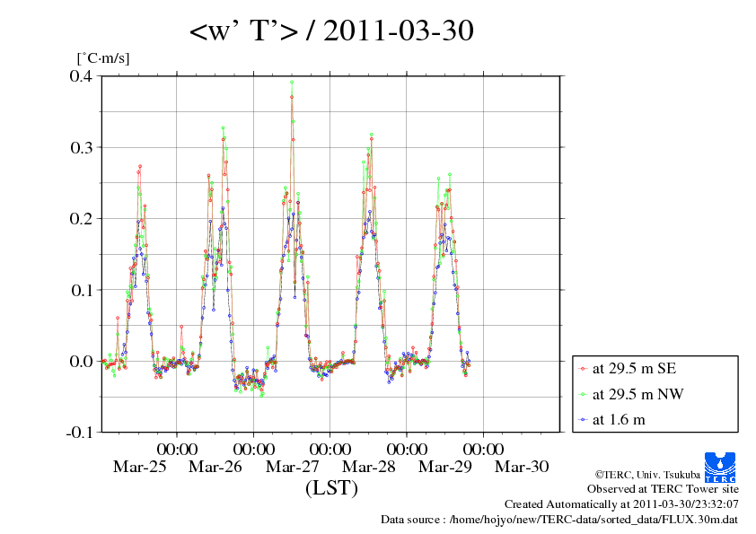Click the 00:00 tick label above Mar-25/Mar-26
Screen dimensions: 756x534
[x=177, y=449]
